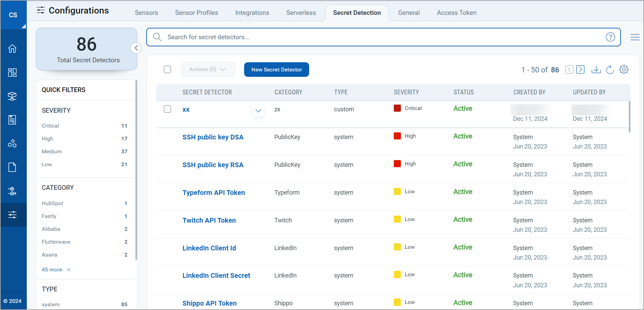Screen dimensions: 644x310
Task: Click the home icon in sidebar
Action: point(13,49)
